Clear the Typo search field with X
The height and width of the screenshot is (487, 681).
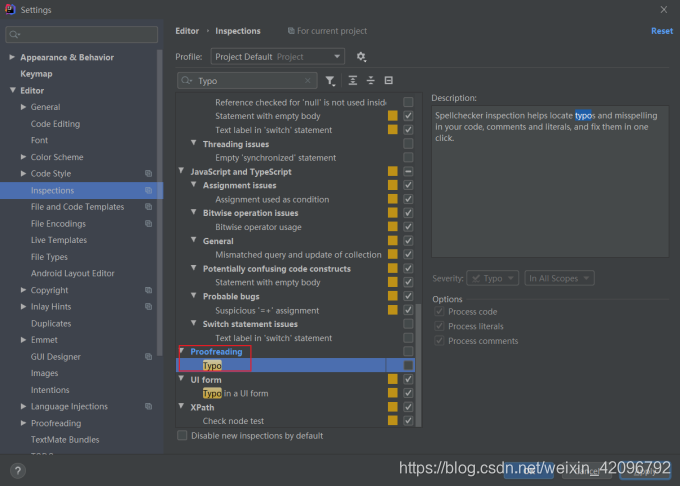point(307,81)
